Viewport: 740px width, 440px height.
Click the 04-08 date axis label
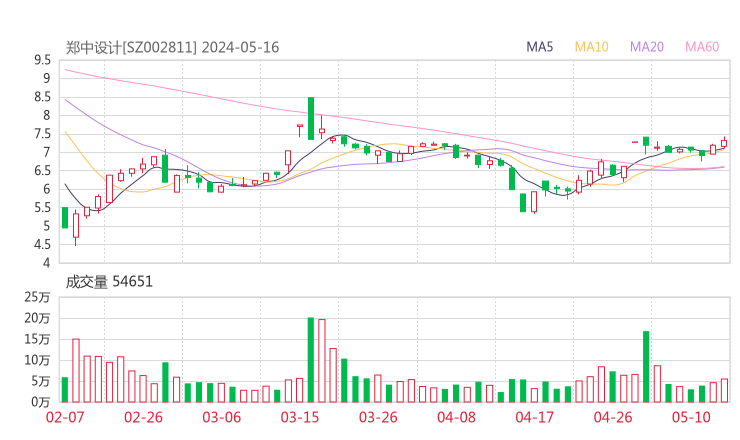click(x=456, y=417)
